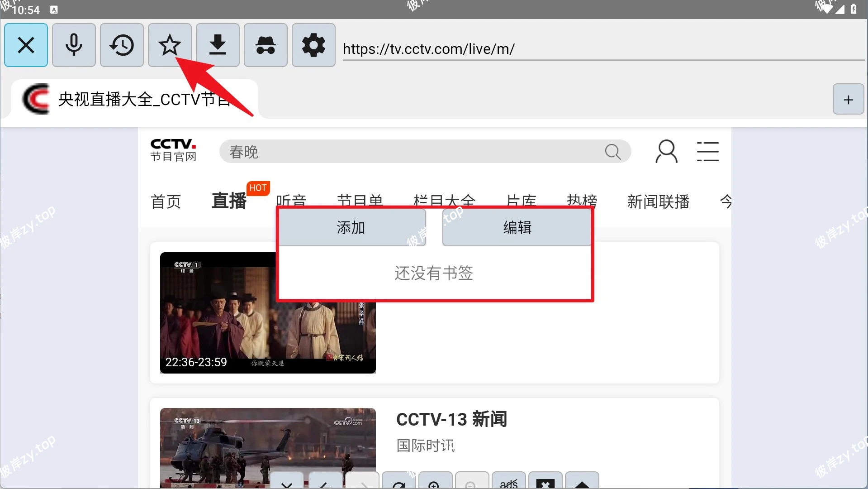Switch to the 直播 tab
The width and height of the screenshot is (868, 489).
[229, 202]
